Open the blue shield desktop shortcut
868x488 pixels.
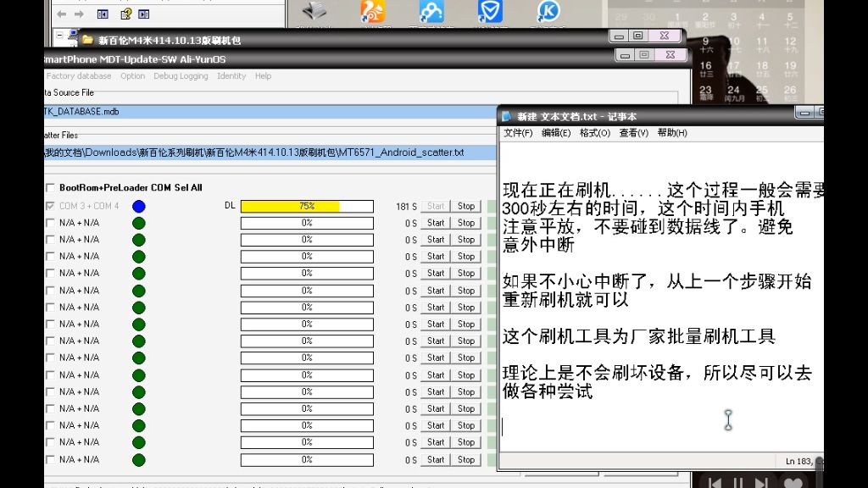tap(490, 12)
